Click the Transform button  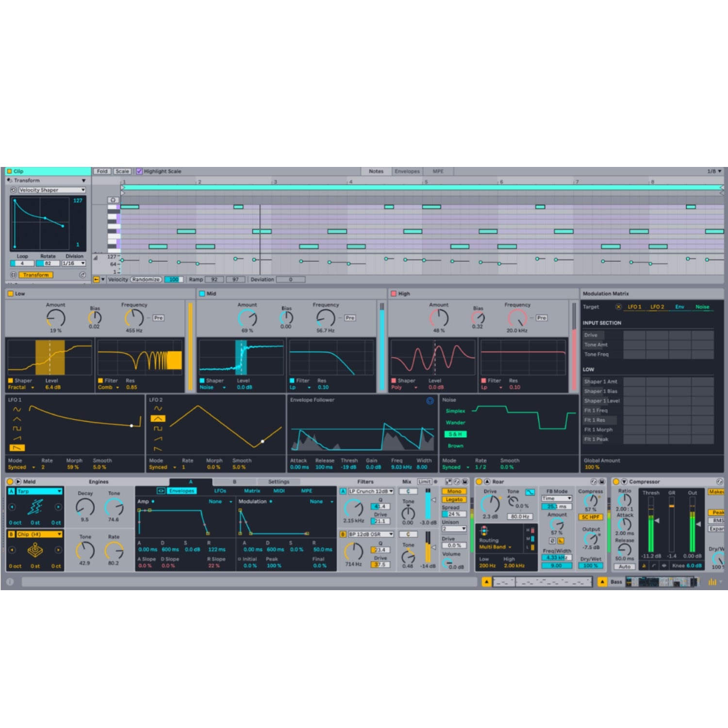point(35,274)
